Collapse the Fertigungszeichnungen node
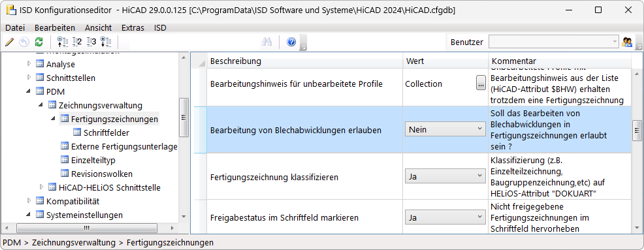The image size is (644, 250). pos(53,119)
